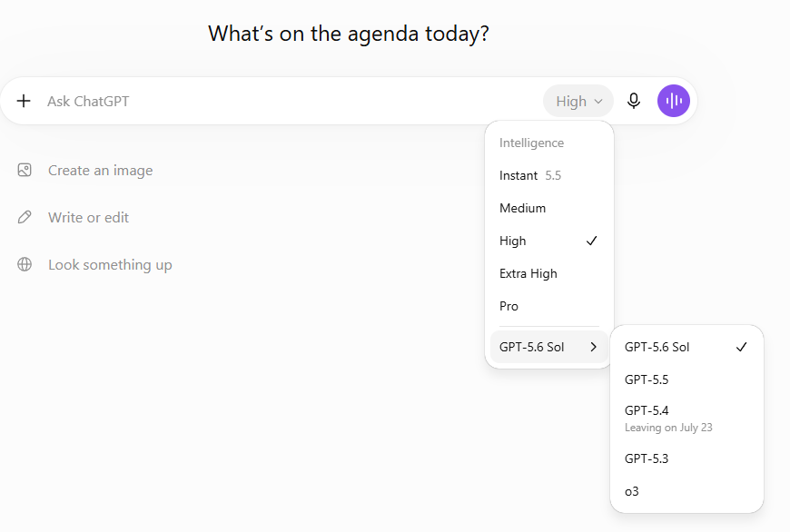Select the Pro intelligence option
This screenshot has width=790, height=532.
(x=549, y=306)
